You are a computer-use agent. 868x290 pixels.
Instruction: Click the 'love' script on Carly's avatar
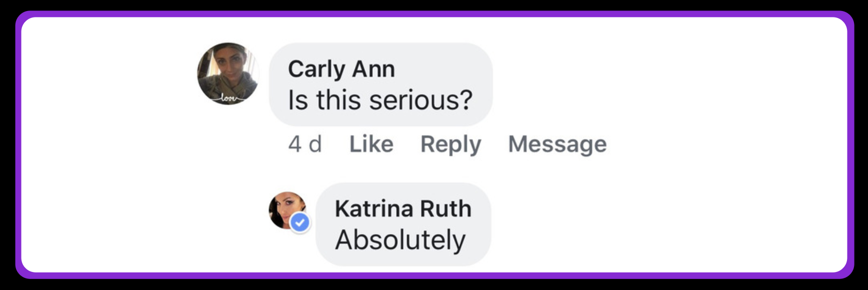(228, 98)
